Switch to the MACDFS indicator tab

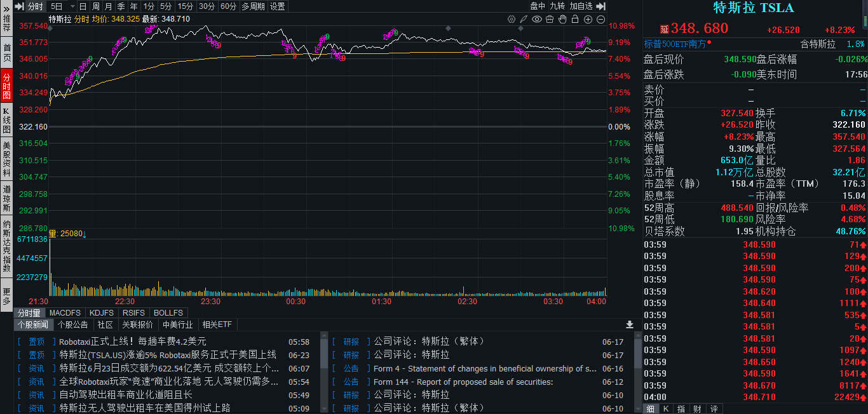coord(65,313)
